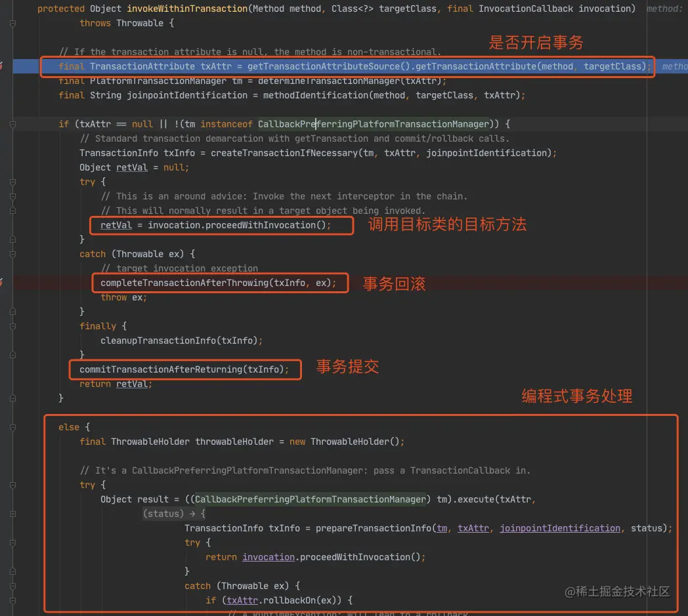Fold the inner catch (Throwable ex) marker

click(12, 586)
